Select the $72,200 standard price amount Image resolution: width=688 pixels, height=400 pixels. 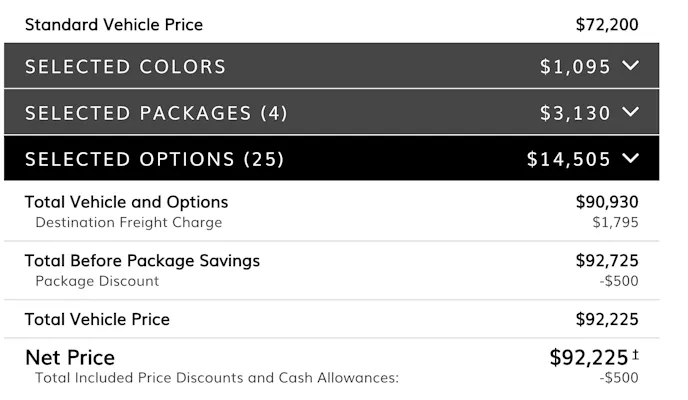[x=606, y=24]
